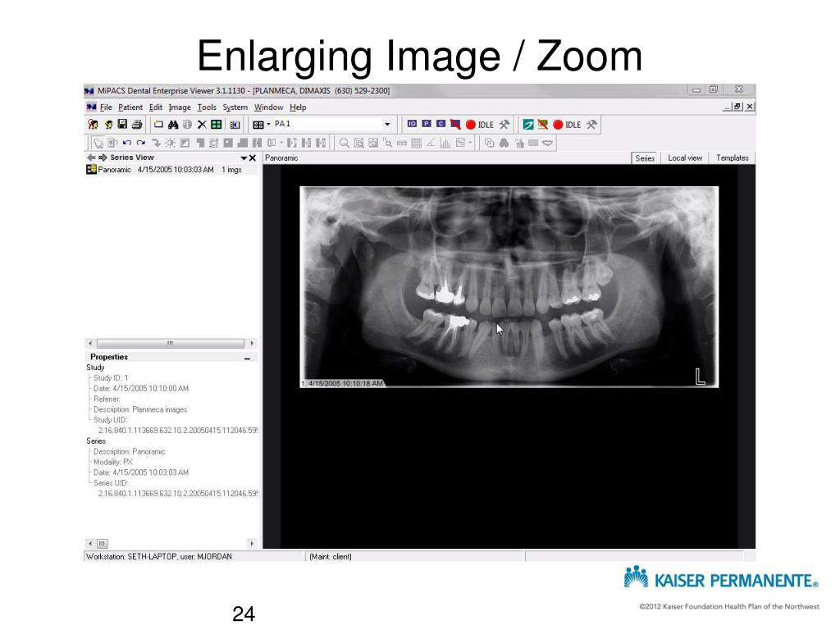Click the panoramic x-ray image

[x=509, y=286]
